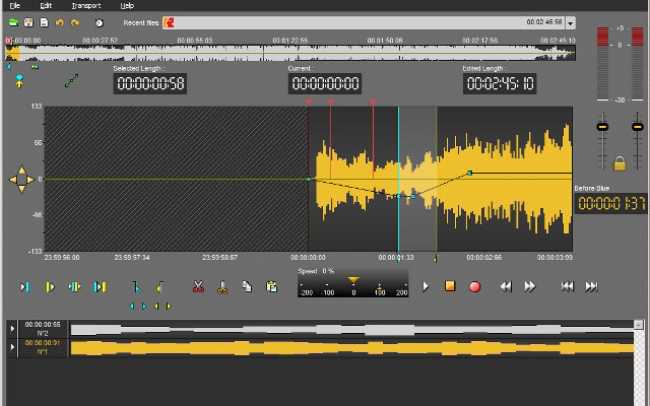Image resolution: width=650 pixels, height=406 pixels.
Task: Open the File menu
Action: click(x=15, y=5)
